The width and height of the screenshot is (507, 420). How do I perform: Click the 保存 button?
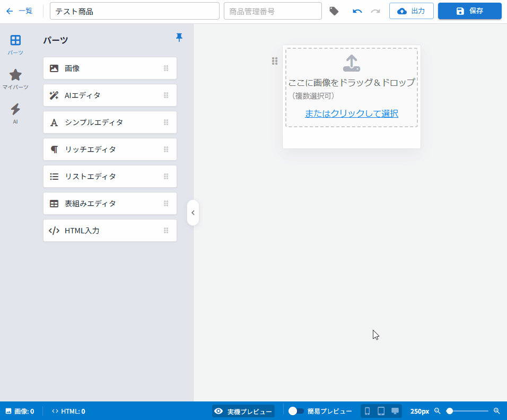click(x=469, y=11)
